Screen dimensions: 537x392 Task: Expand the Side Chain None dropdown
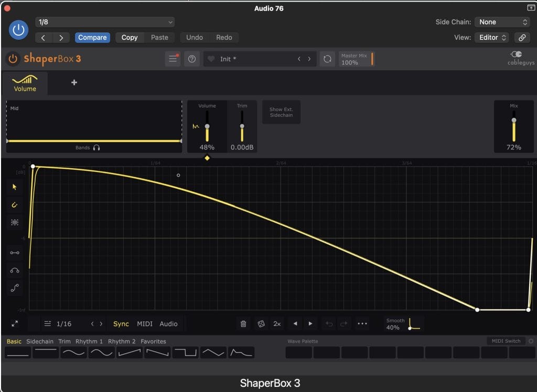point(502,22)
